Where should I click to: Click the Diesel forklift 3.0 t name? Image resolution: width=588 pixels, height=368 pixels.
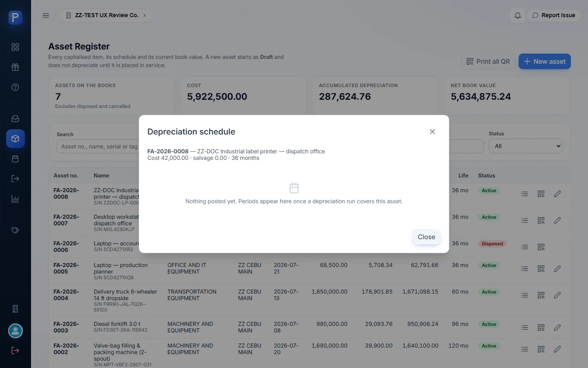click(x=117, y=324)
